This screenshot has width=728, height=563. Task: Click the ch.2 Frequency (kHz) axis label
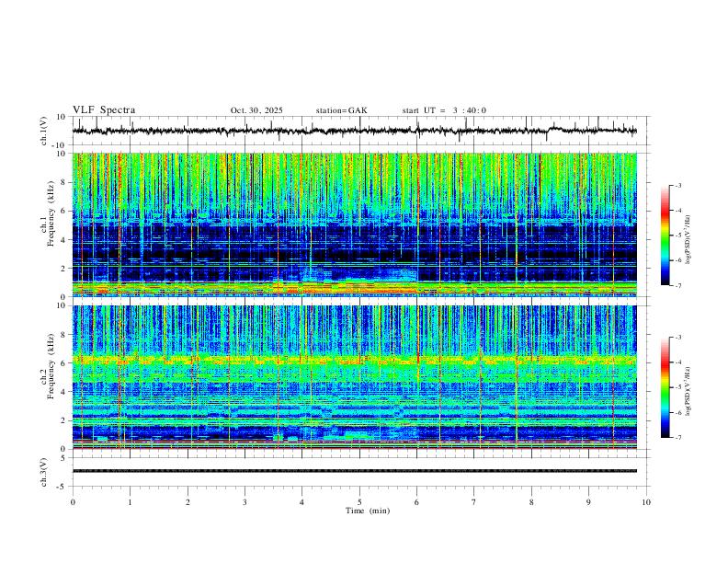point(47,366)
